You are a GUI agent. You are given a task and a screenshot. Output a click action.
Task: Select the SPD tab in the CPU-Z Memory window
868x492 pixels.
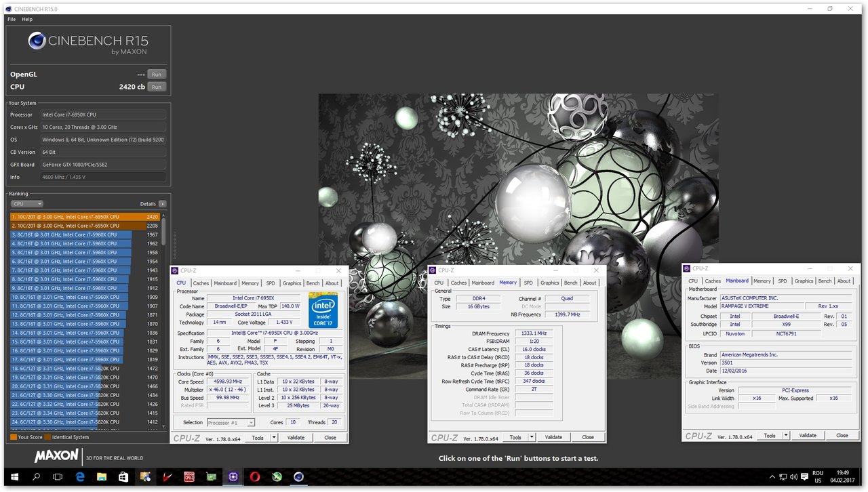[528, 283]
